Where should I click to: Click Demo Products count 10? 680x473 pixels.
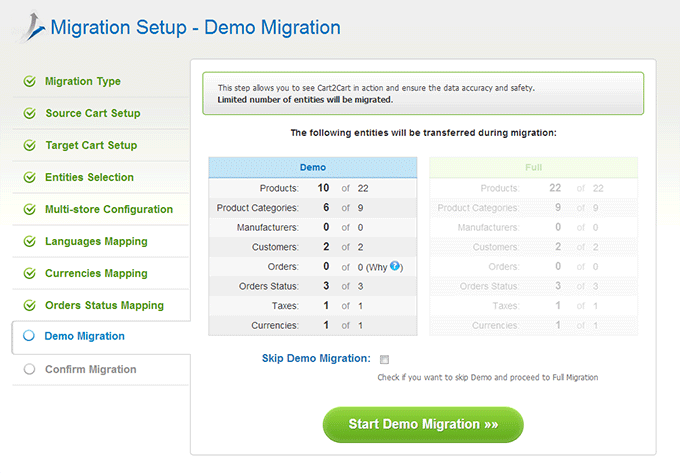(323, 188)
